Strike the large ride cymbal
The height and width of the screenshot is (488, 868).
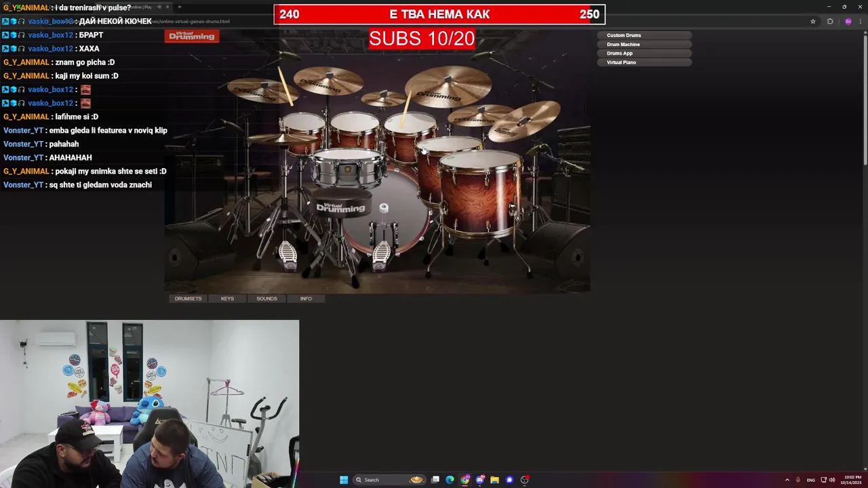[x=448, y=86]
